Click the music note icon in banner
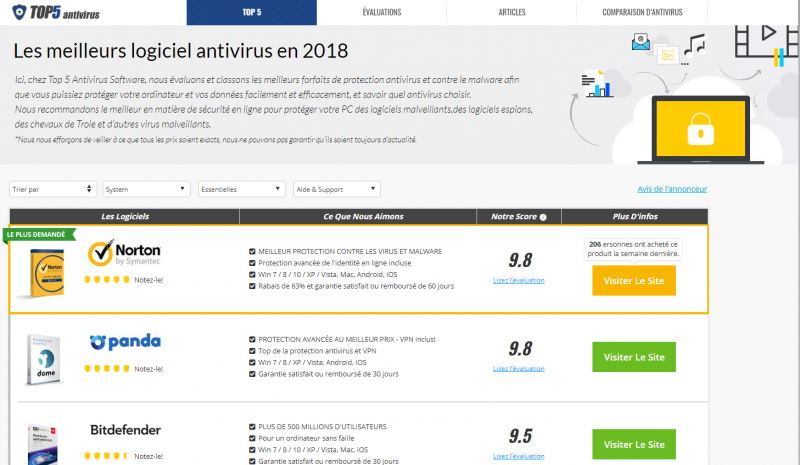 coord(694,45)
